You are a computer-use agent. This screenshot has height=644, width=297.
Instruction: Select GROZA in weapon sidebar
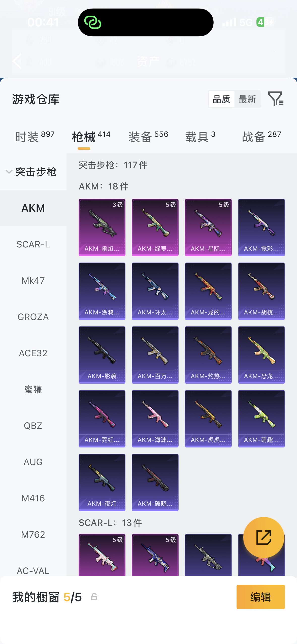[33, 317]
